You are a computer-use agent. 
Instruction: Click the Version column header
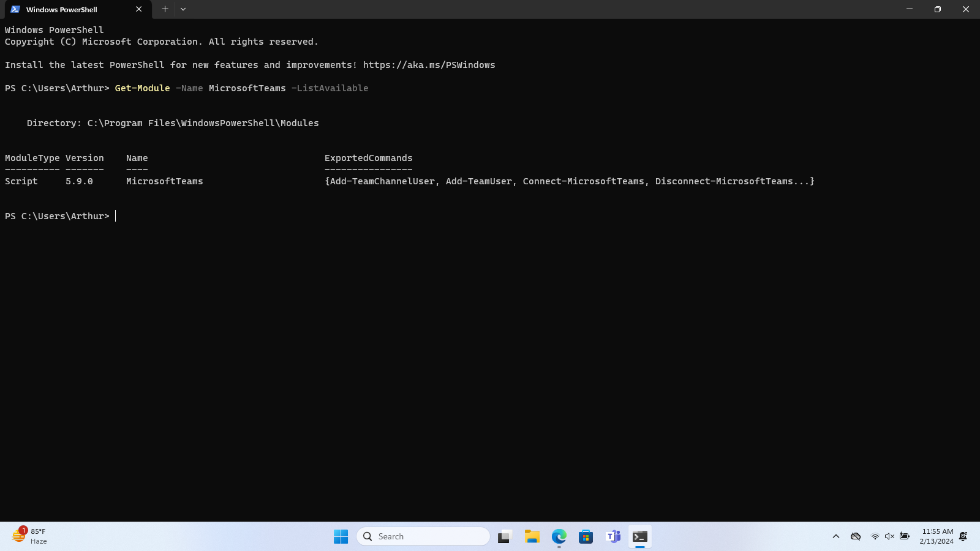point(85,158)
